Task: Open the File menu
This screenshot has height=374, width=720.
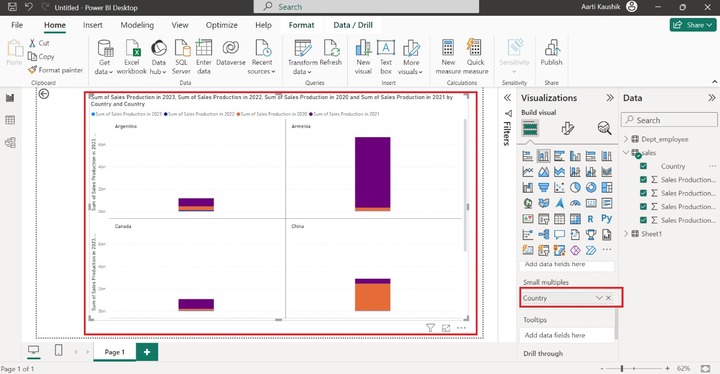Action: tap(17, 25)
